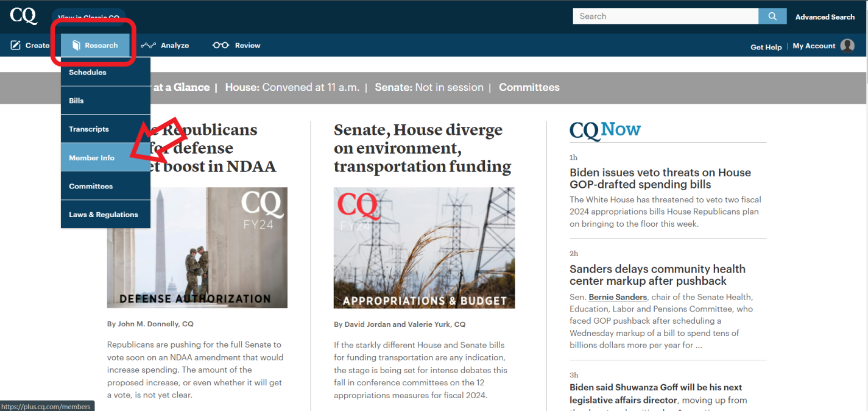Select Laws & Regulations menu item
This screenshot has height=411, width=868.
click(x=103, y=214)
